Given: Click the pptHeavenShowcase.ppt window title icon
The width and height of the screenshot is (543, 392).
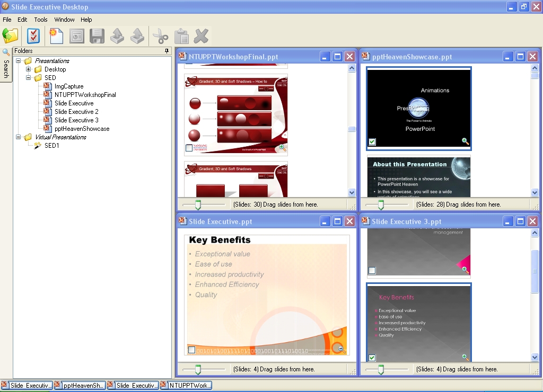Looking at the screenshot, I should pyautogui.click(x=365, y=56).
